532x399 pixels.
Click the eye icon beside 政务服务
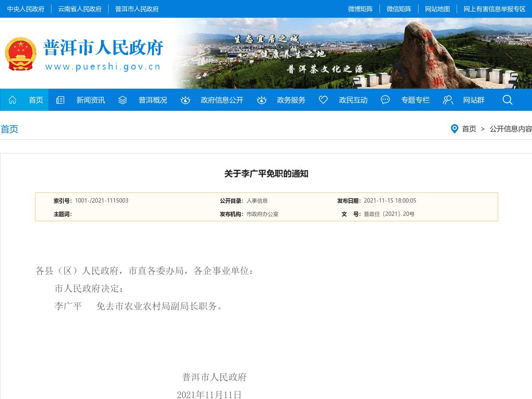click(x=262, y=100)
